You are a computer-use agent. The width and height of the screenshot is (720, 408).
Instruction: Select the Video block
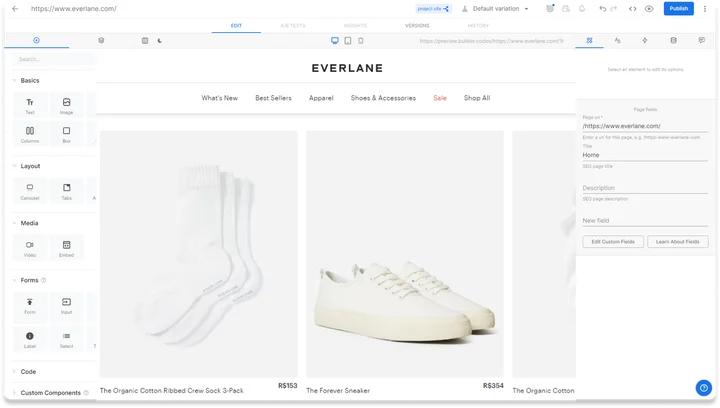click(x=30, y=248)
